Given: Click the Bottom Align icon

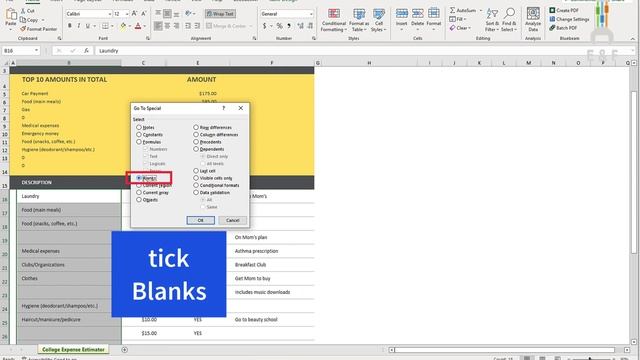Looking at the screenshot, I should [x=176, y=14].
